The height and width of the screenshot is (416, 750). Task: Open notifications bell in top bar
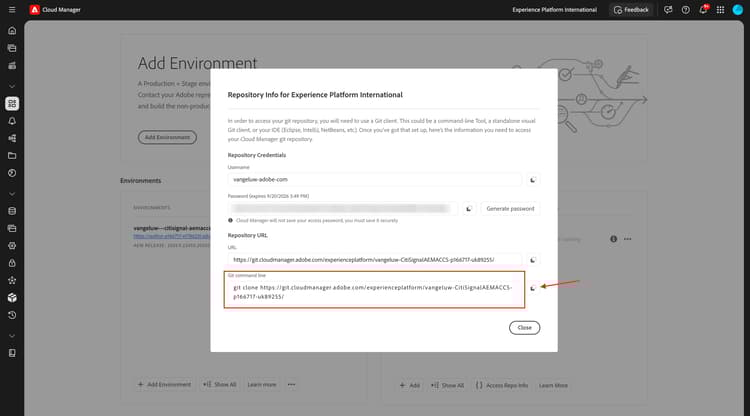tap(703, 10)
